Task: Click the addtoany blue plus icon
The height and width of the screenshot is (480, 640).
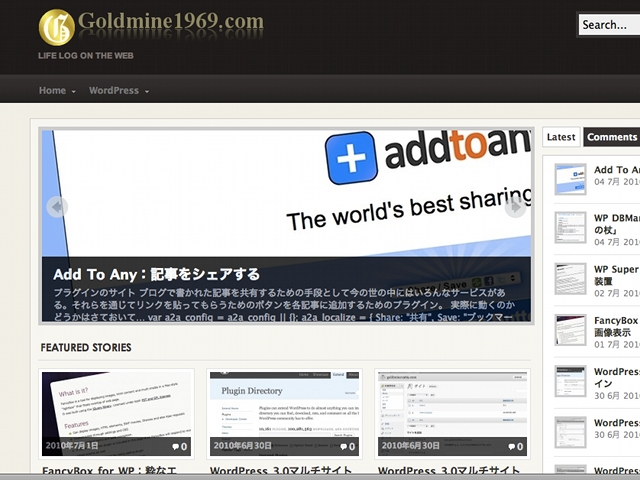Action: (351, 158)
